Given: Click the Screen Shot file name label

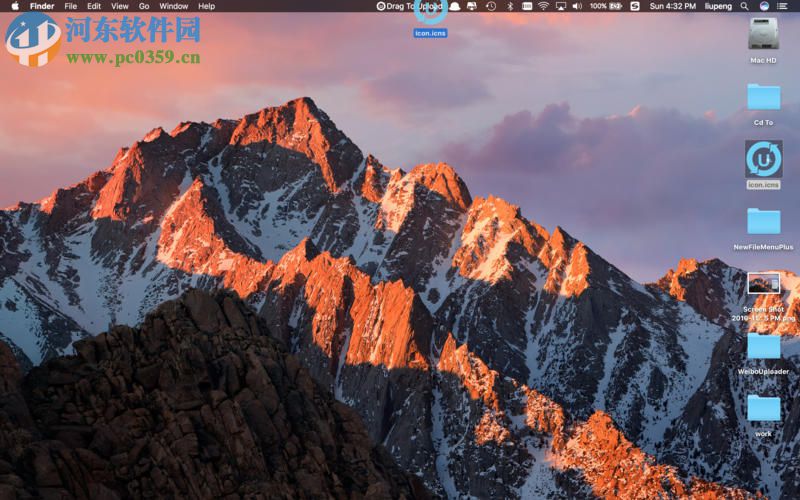Looking at the screenshot, I should click(763, 313).
